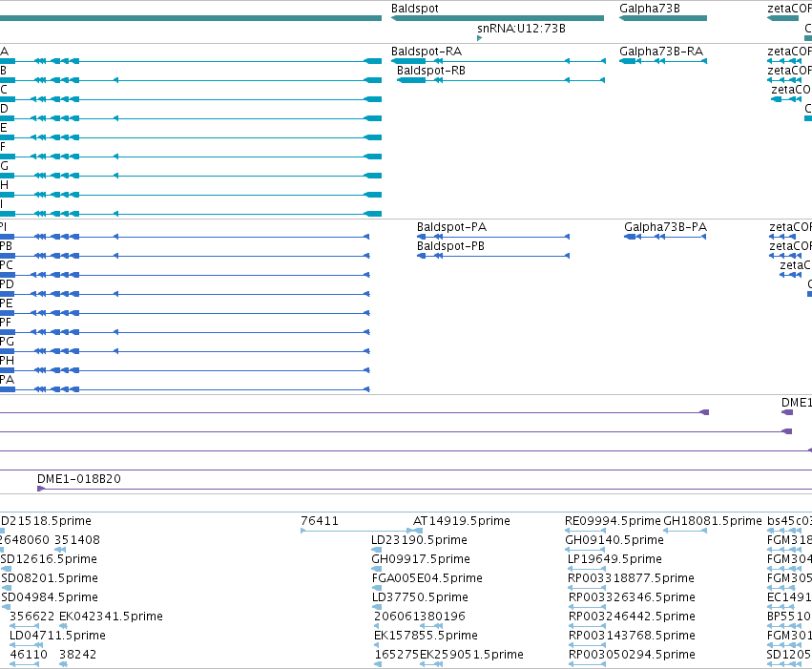Open the Baldspot-RA transcript
The width and height of the screenshot is (812, 669).
point(427,52)
